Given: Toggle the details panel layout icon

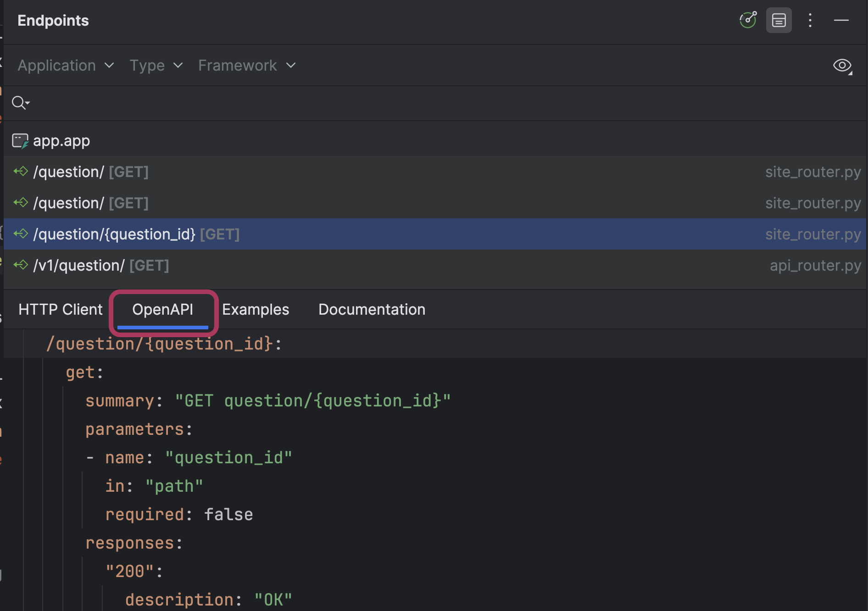Looking at the screenshot, I should [779, 20].
